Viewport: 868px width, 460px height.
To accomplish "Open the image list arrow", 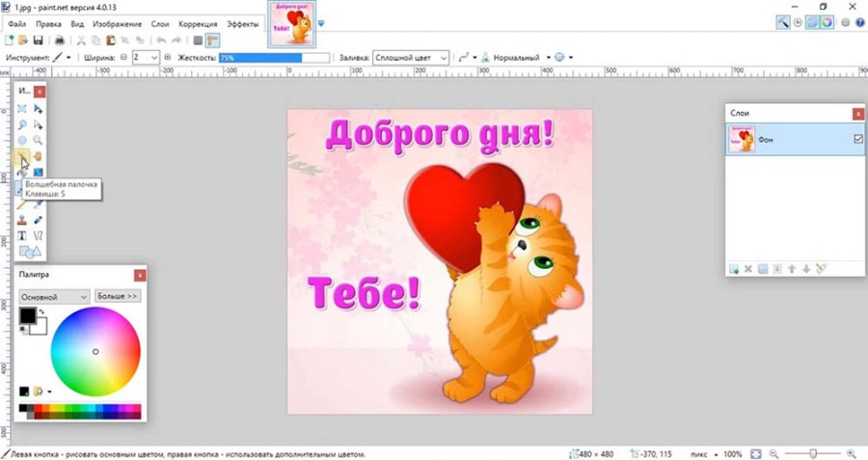I will pos(321,24).
